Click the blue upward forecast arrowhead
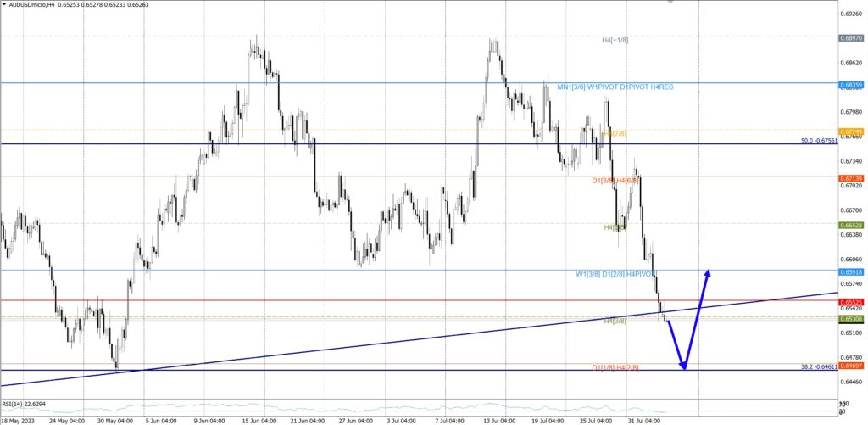 coord(707,272)
